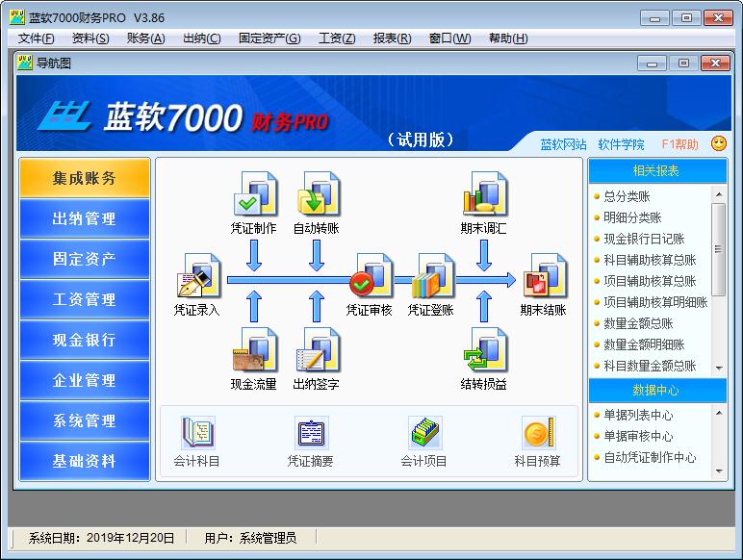Image resolution: width=743 pixels, height=560 pixels.
Task: Minimize the 导航图 inner window
Action: pyautogui.click(x=652, y=63)
